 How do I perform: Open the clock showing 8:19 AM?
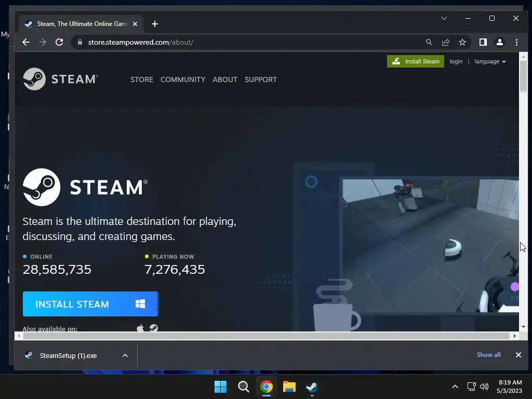coord(510,387)
